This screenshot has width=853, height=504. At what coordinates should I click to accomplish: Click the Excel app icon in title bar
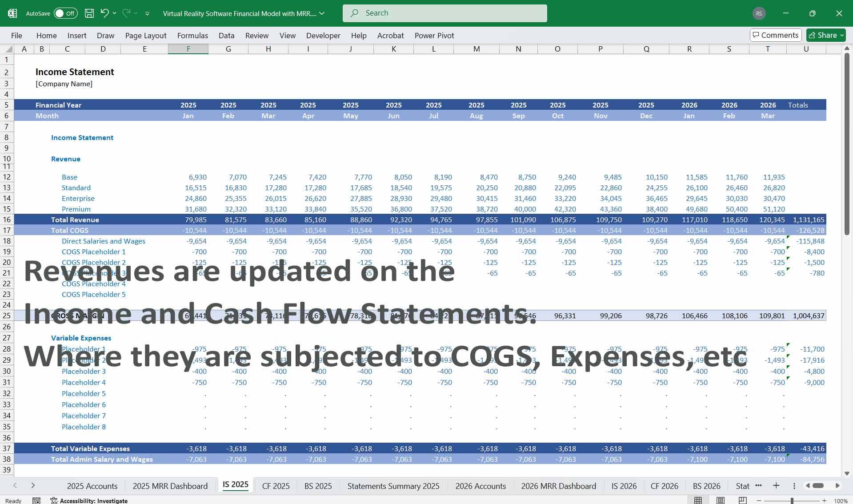coord(12,13)
